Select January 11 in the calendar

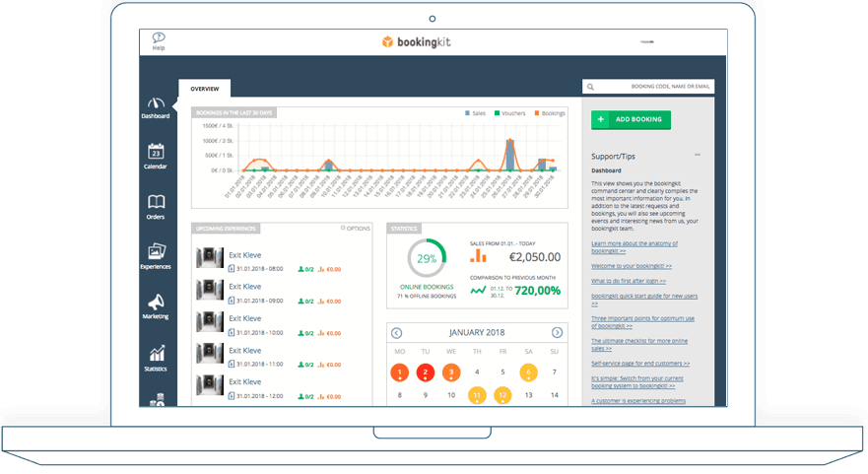click(x=477, y=395)
